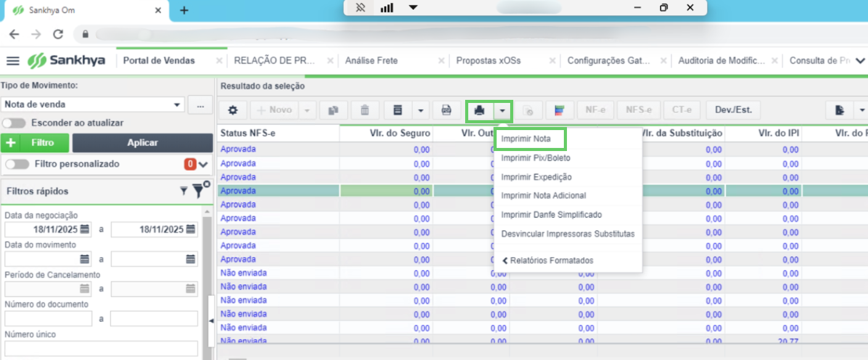Image resolution: width=868 pixels, height=360 pixels.
Task: Click the first Número do documento field
Action: (x=48, y=319)
